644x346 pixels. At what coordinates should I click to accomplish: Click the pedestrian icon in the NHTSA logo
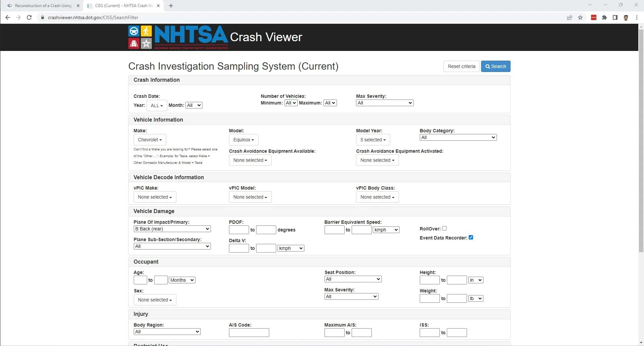click(x=146, y=30)
